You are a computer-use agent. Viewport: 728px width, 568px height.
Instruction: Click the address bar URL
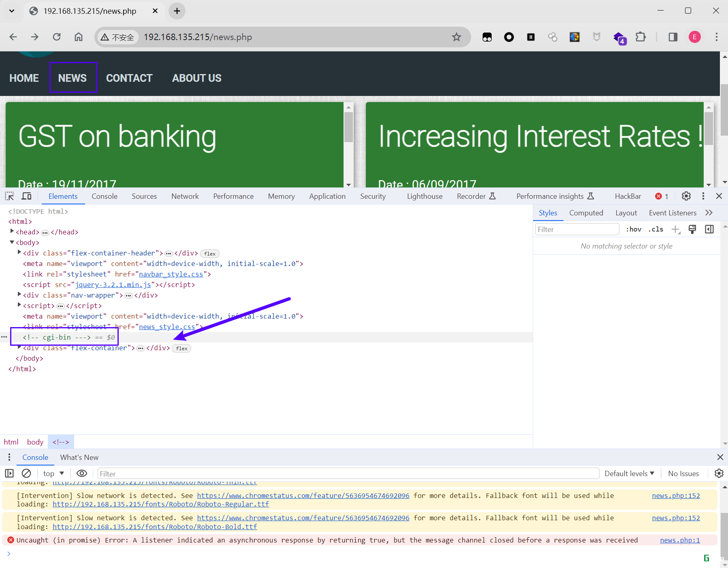pyautogui.click(x=198, y=37)
